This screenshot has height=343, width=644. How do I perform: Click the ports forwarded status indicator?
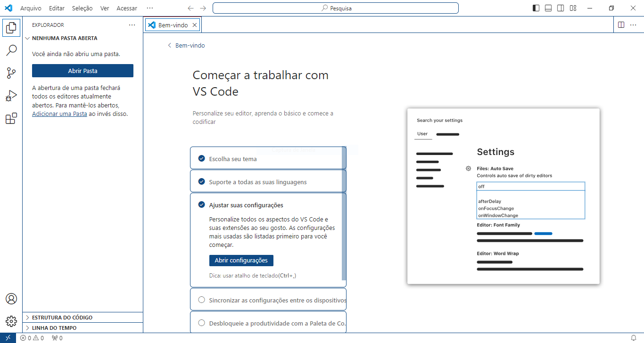57,338
